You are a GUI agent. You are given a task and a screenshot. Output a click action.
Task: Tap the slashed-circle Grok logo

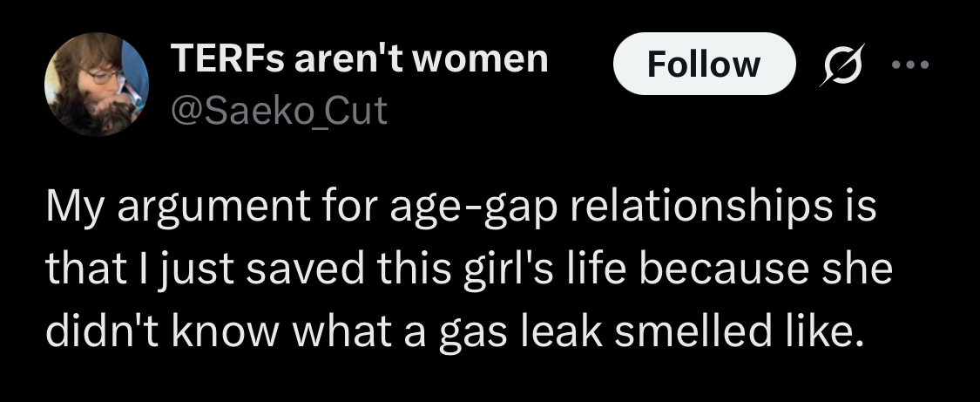coord(841,65)
